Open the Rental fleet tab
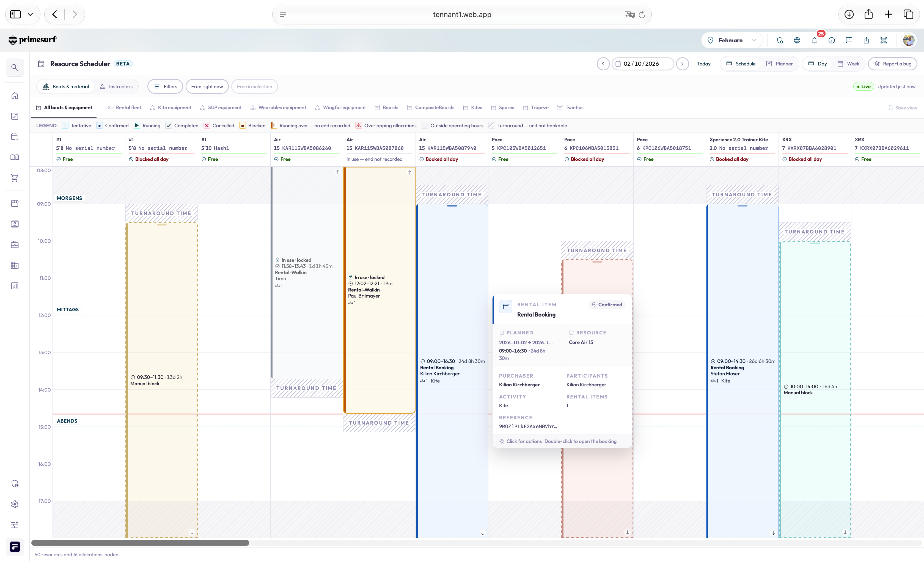Viewport: 924px width, 561px height. pos(124,108)
